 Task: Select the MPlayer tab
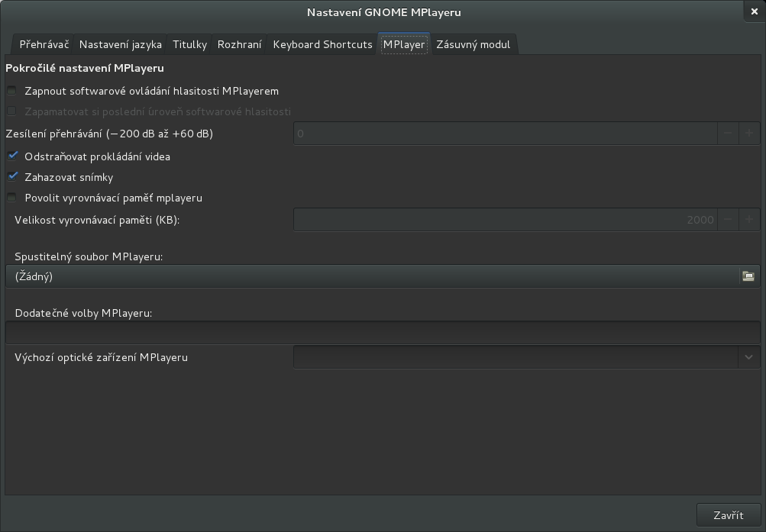(403, 44)
